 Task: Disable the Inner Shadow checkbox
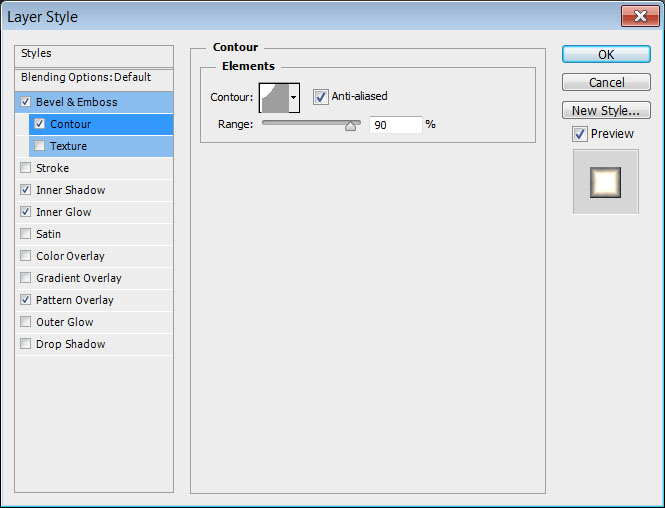(25, 190)
